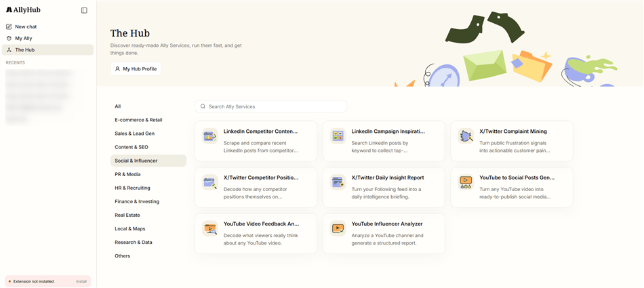
Task: Click the person icon in My Hub Profile
Action: point(117,69)
